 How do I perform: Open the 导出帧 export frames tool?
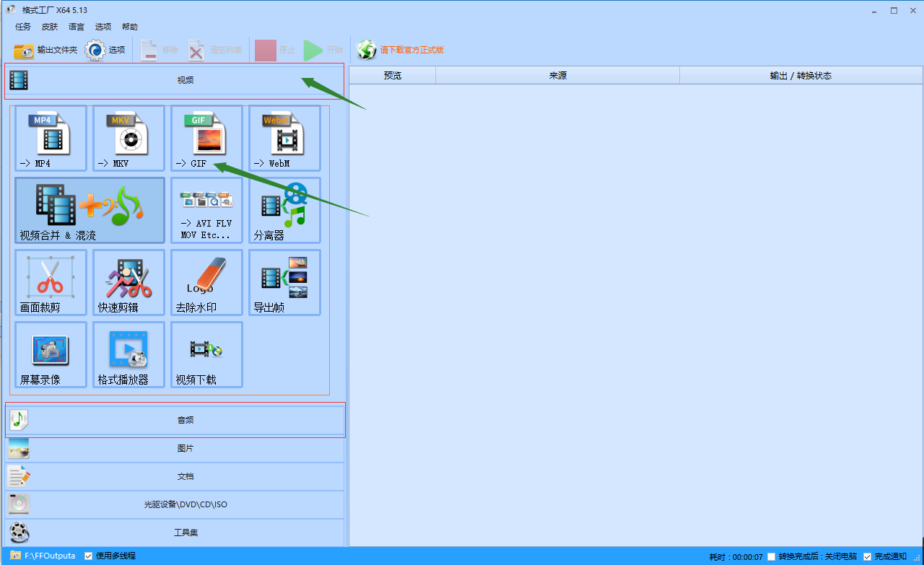click(x=284, y=283)
